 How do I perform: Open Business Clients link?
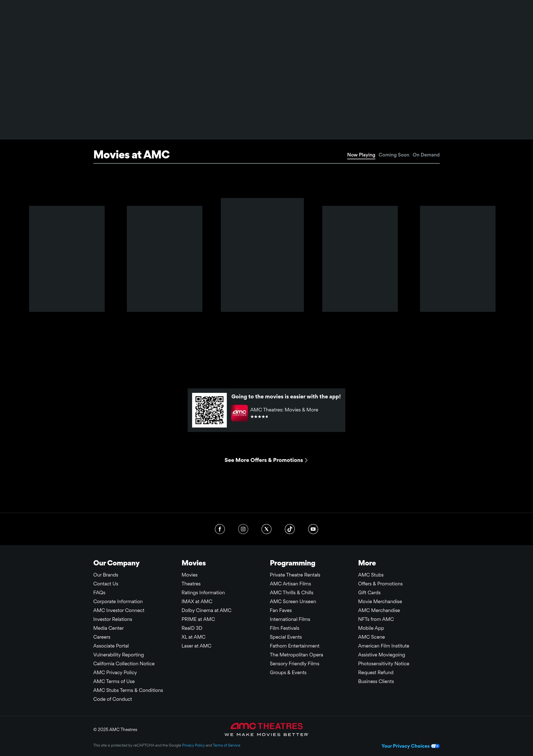(376, 681)
